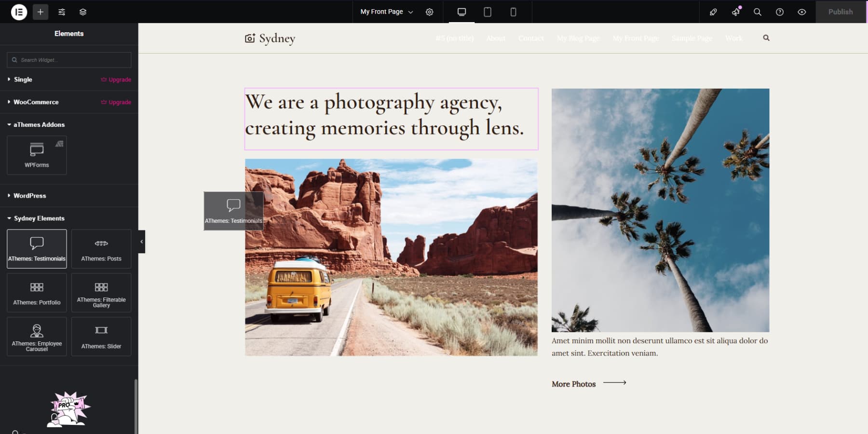Click the Publish button

click(841, 12)
